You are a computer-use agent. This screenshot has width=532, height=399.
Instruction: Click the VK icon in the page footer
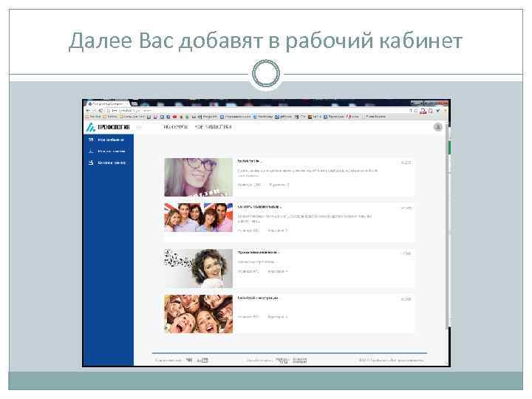click(189, 360)
